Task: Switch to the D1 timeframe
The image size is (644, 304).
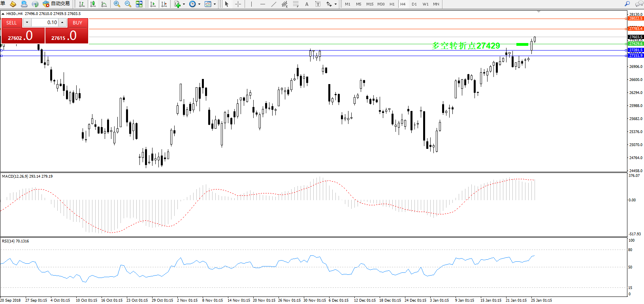Action: click(414, 4)
